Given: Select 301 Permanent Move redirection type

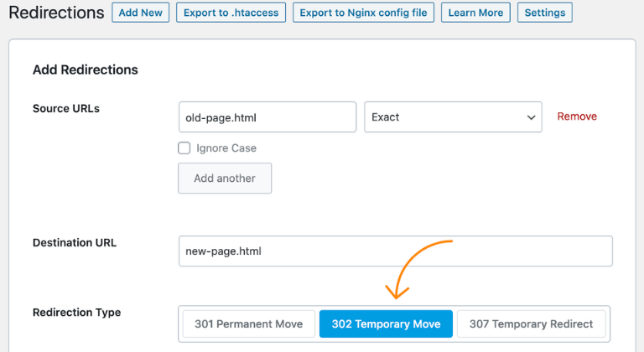Looking at the screenshot, I should pos(249,324).
